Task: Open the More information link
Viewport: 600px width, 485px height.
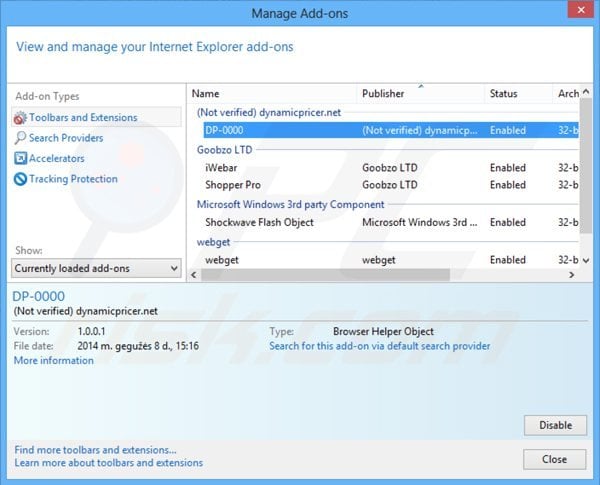Action: click(x=54, y=361)
